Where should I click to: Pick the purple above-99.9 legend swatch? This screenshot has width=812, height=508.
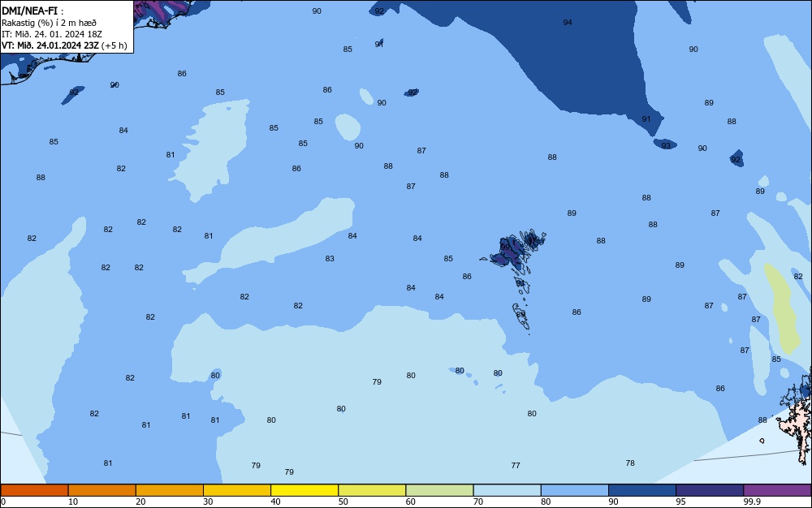click(777, 490)
